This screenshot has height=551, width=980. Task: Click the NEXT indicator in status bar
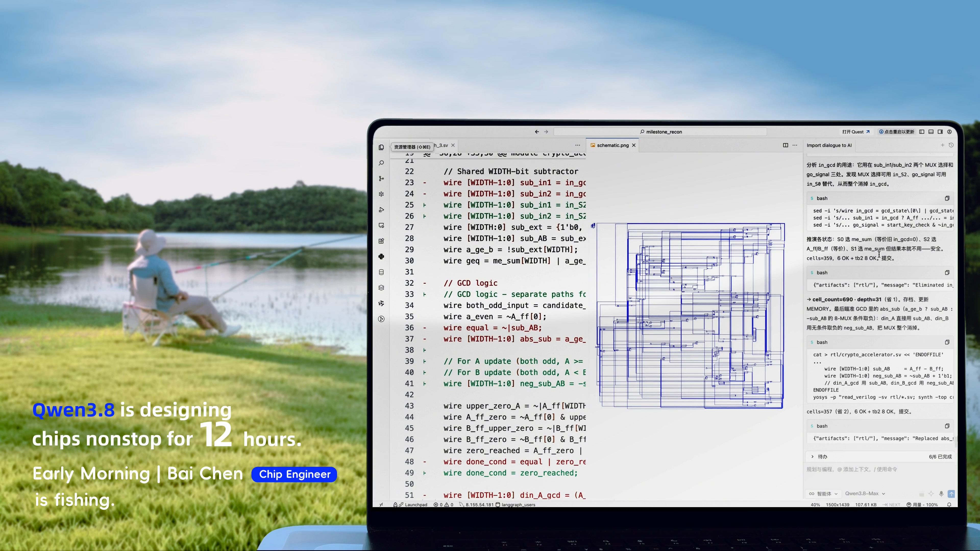tap(891, 505)
